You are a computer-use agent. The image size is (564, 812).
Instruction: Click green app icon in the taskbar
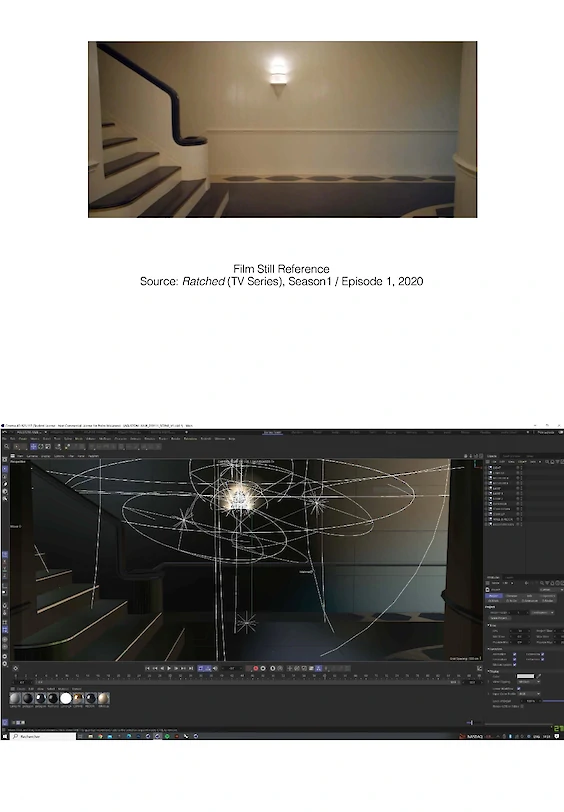(167, 736)
